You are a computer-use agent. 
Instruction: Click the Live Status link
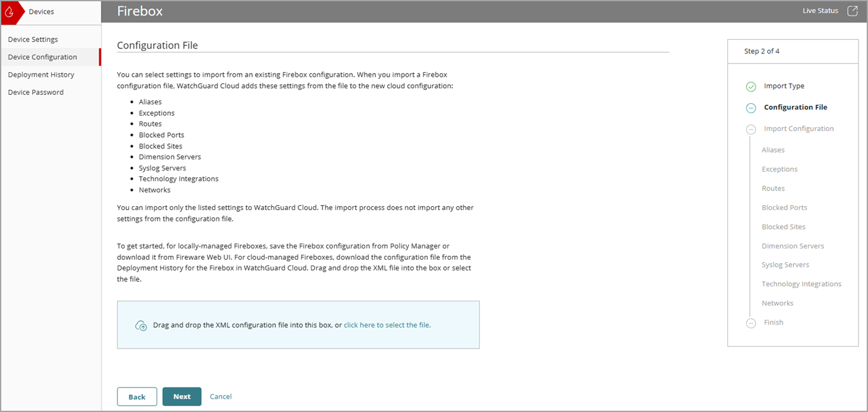click(x=820, y=11)
